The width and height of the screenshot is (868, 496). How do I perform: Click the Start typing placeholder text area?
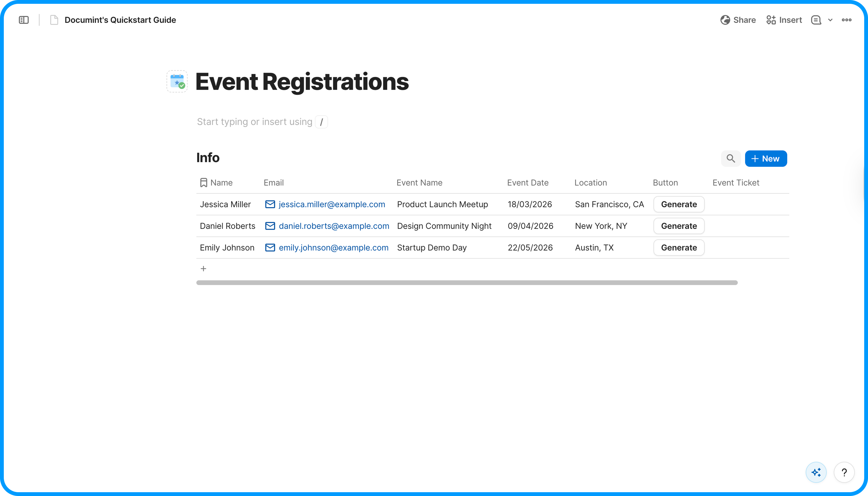coord(255,122)
